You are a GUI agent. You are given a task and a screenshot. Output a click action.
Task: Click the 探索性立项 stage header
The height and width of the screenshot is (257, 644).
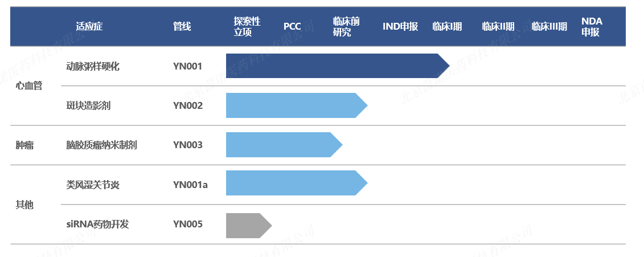[x=247, y=27]
